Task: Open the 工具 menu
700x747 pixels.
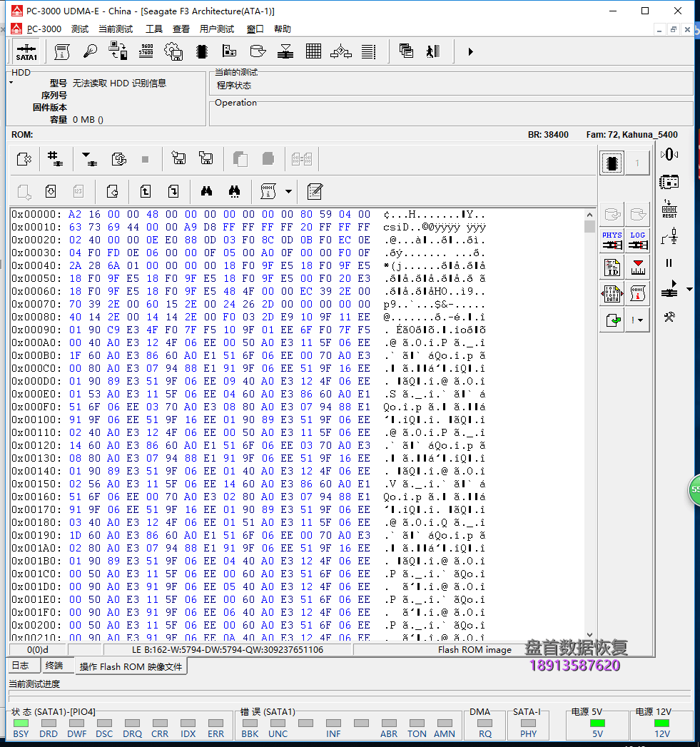Action: (x=154, y=29)
